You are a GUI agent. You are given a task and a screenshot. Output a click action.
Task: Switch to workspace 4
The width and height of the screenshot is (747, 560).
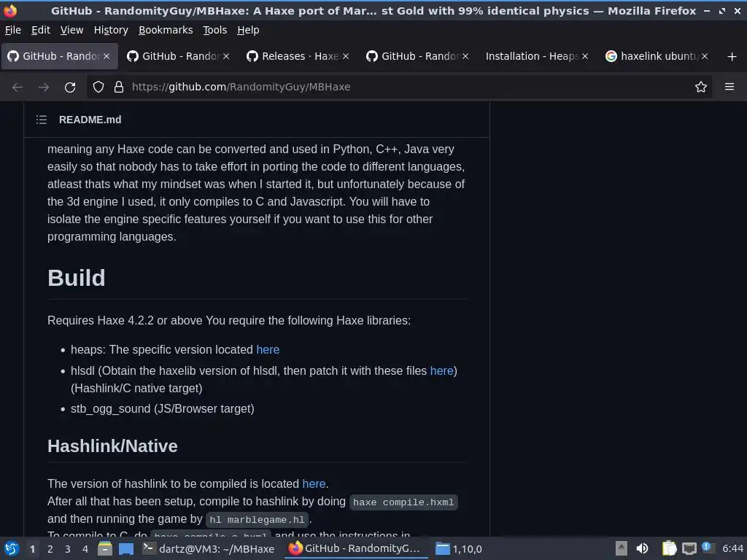coord(85,549)
